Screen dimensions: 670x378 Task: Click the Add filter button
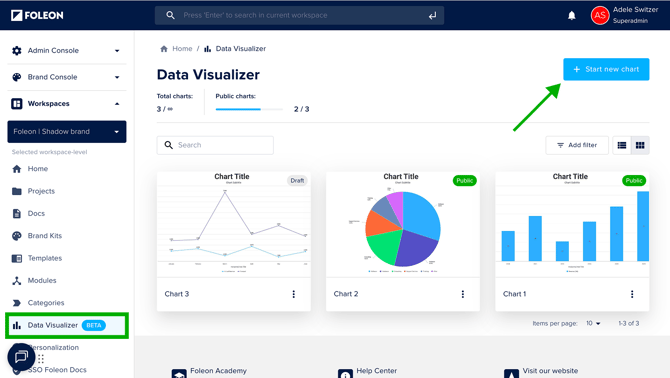(x=577, y=145)
